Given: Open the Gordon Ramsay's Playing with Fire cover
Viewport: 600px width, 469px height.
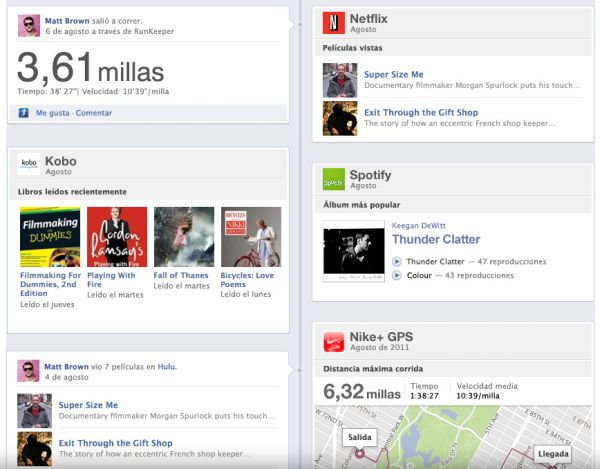Looking at the screenshot, I should (x=117, y=237).
